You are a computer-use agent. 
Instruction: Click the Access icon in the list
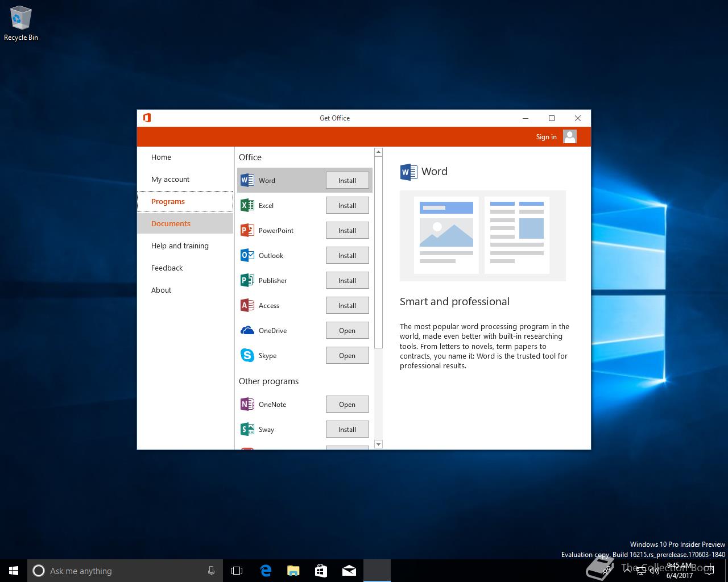click(x=247, y=305)
